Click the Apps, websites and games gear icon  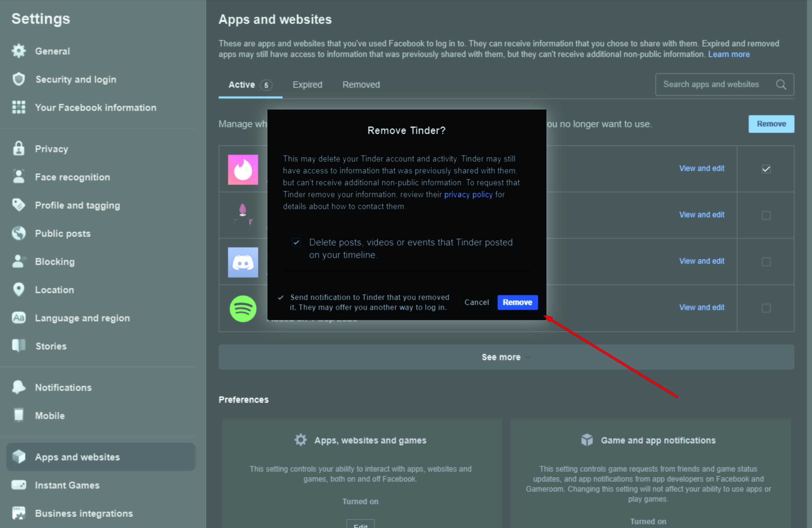point(301,440)
